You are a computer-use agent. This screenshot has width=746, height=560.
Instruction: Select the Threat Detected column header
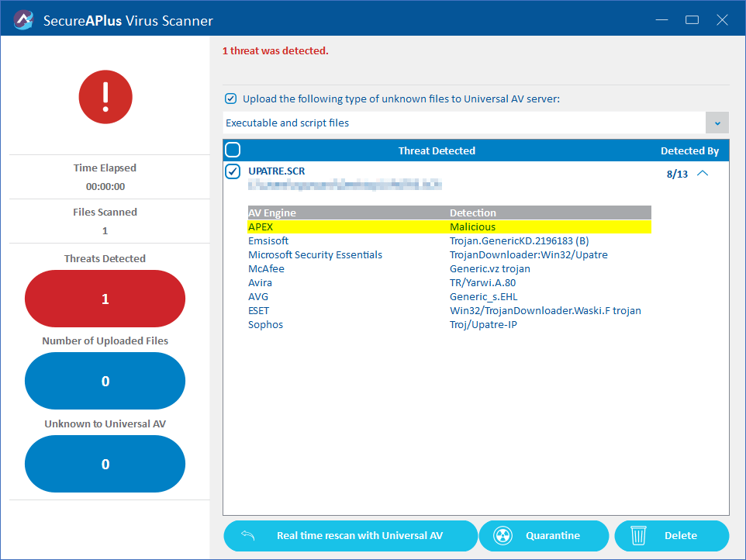pyautogui.click(x=437, y=150)
